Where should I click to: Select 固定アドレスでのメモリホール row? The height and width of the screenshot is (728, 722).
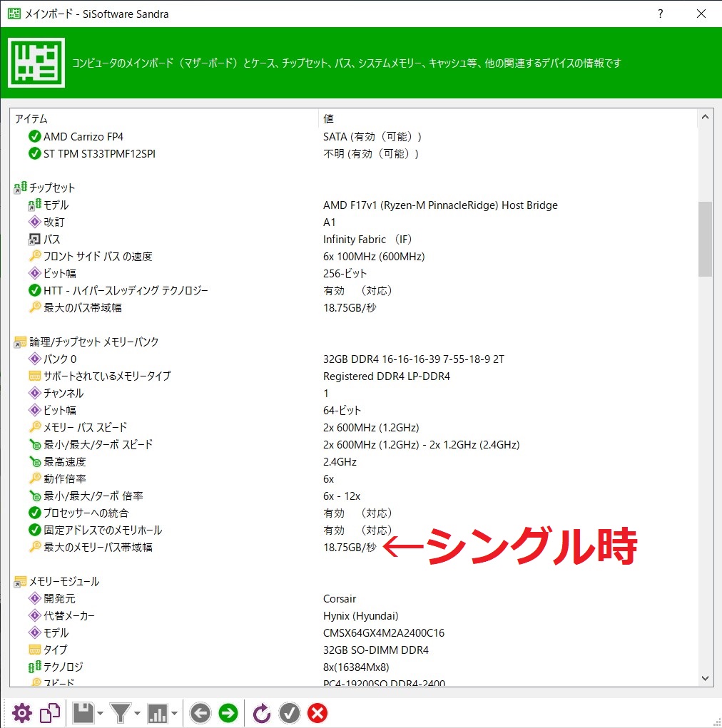pyautogui.click(x=353, y=530)
